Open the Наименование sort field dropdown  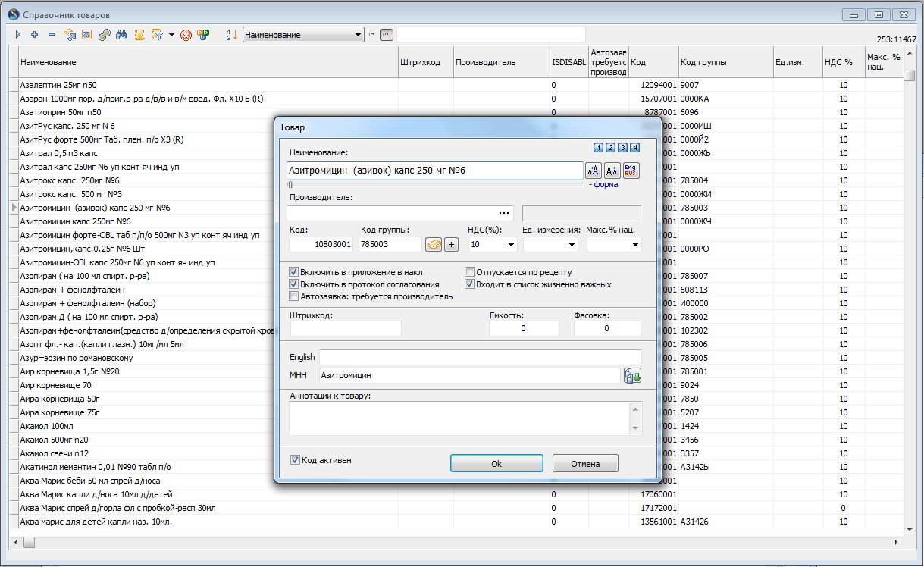tap(359, 35)
